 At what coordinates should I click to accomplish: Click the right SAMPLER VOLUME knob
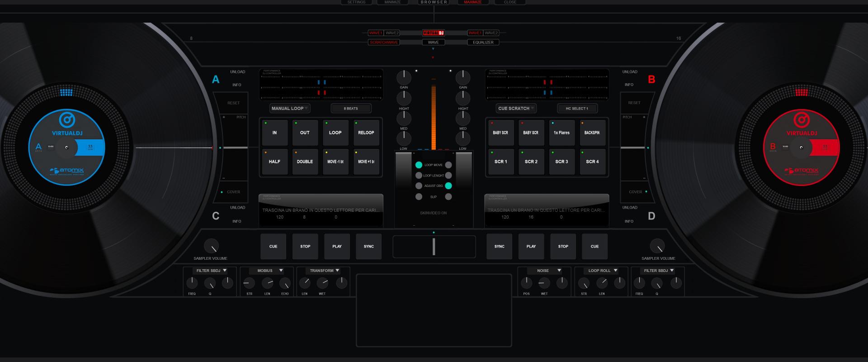[x=657, y=246]
